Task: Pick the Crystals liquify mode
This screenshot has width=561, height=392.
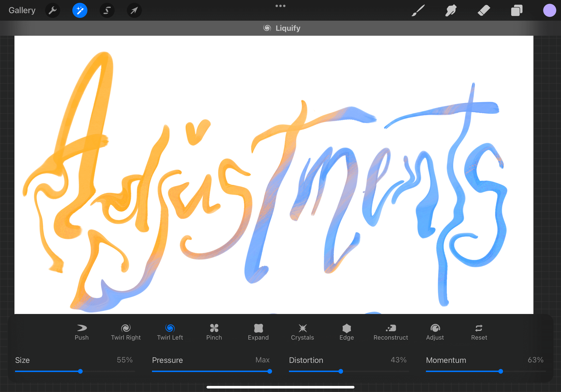Action: (303, 332)
